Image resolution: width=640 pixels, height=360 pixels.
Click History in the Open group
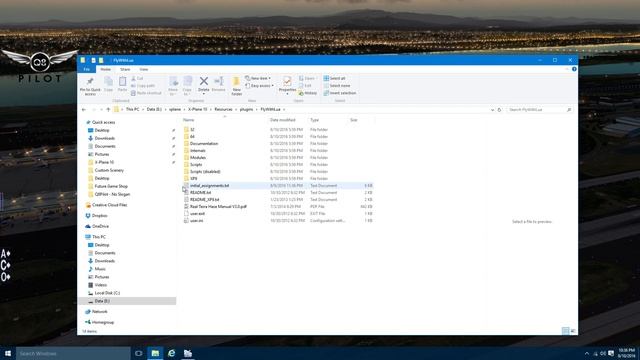(308, 93)
